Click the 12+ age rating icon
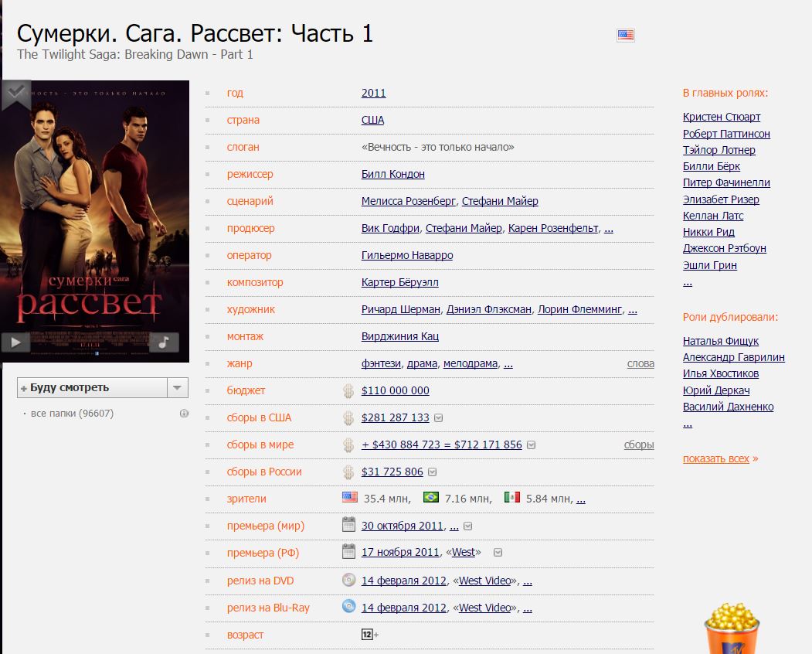The width and height of the screenshot is (812, 654). point(370,635)
